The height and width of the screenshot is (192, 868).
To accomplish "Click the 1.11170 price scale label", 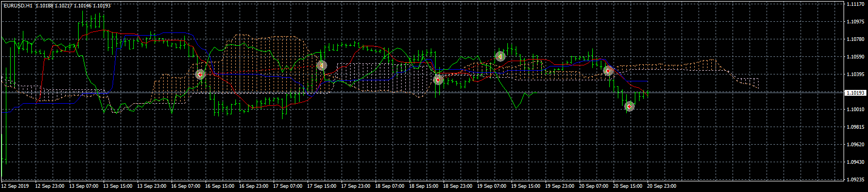I will point(856,4).
